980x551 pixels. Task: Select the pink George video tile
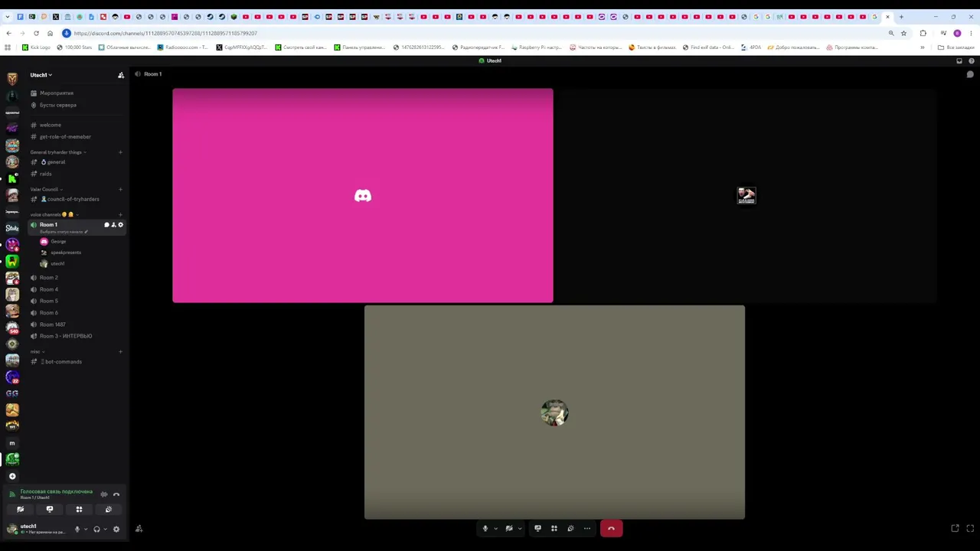(363, 195)
